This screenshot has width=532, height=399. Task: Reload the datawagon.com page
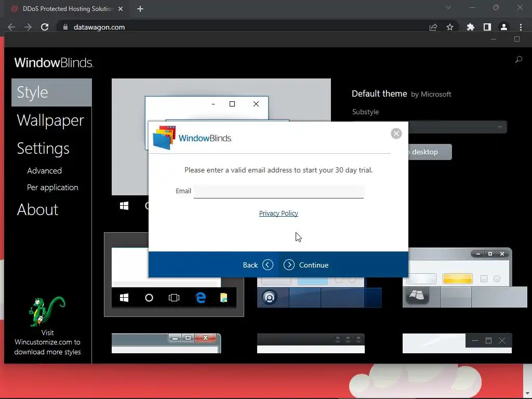45,27
